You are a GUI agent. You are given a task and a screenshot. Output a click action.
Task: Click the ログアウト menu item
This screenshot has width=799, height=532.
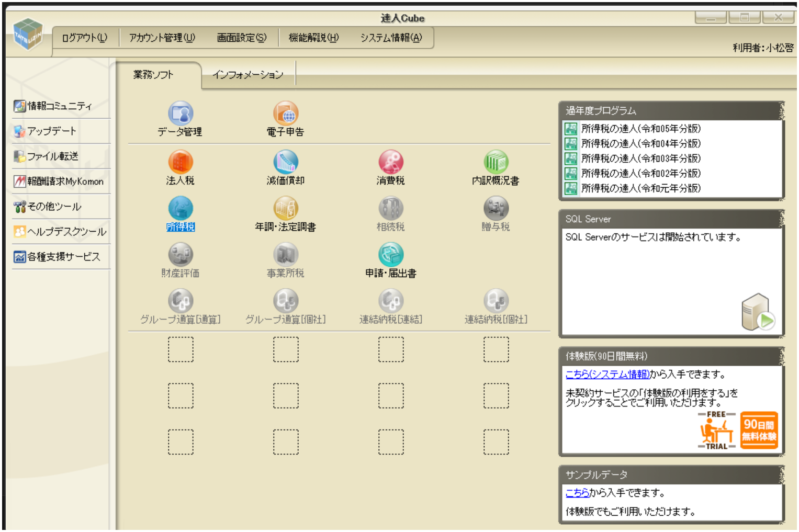pos(84,38)
